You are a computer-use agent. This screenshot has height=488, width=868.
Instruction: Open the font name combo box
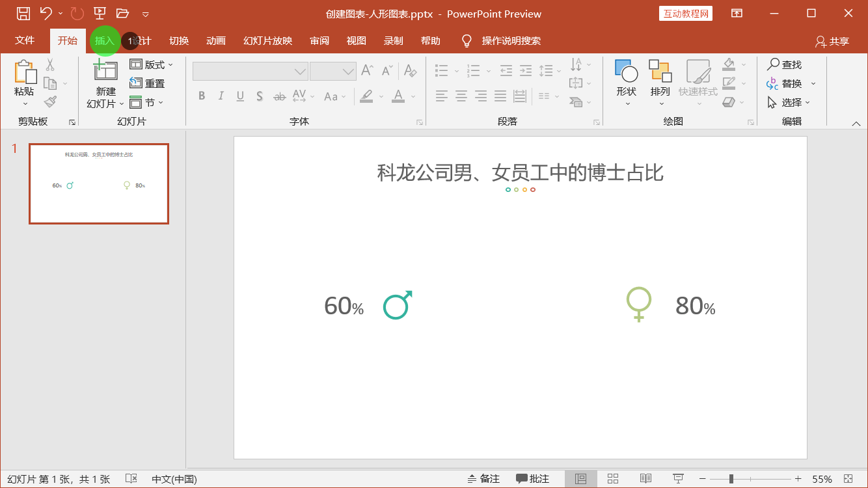click(x=251, y=71)
